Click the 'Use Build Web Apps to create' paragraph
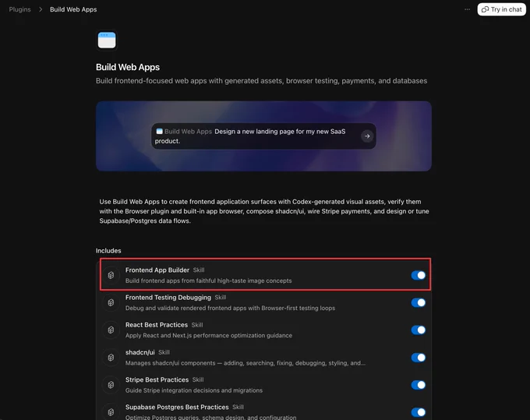 click(264, 211)
